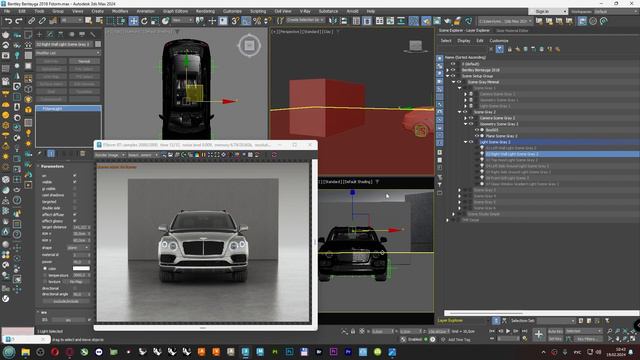The height and width of the screenshot is (360, 640).
Task: Open the Graph Editors menu
Action: 176,11
